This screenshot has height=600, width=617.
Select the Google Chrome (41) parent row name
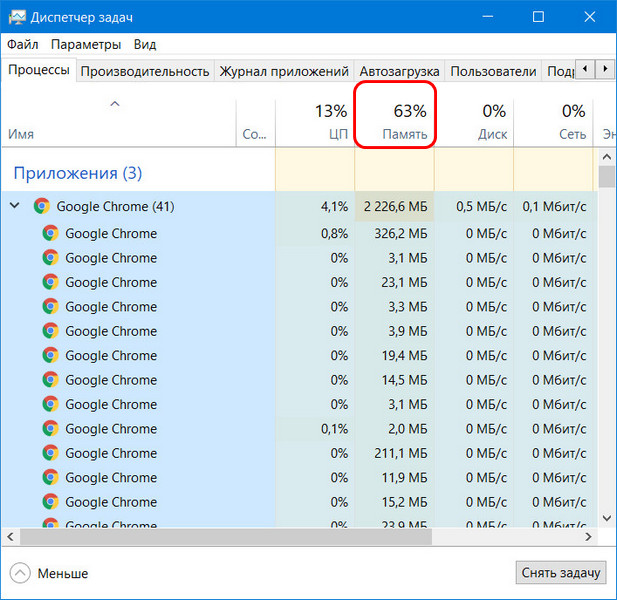(x=115, y=206)
